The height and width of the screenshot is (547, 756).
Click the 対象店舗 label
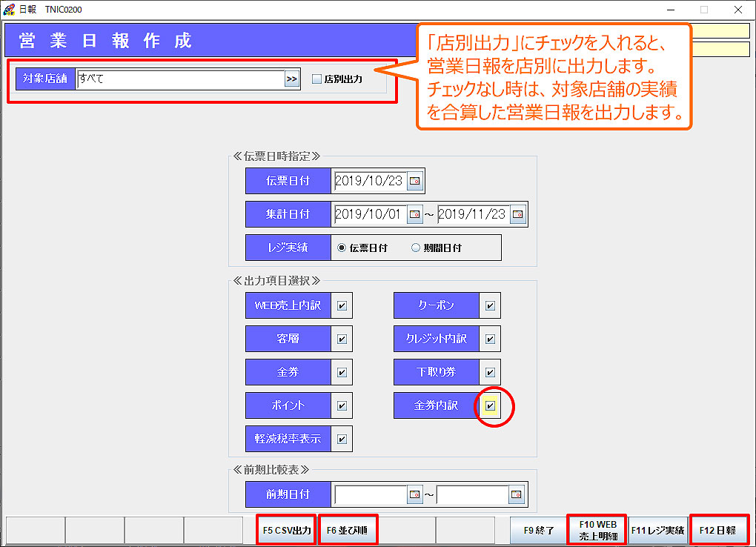(x=44, y=79)
